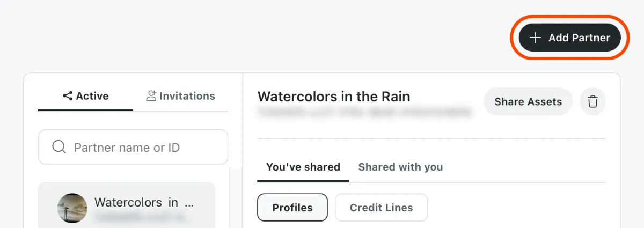Click the share icon beside Active

pyautogui.click(x=68, y=96)
